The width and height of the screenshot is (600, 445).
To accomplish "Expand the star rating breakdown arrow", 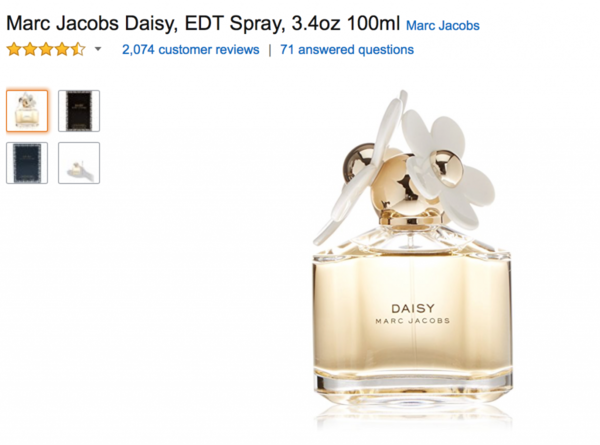I will tap(98, 49).
